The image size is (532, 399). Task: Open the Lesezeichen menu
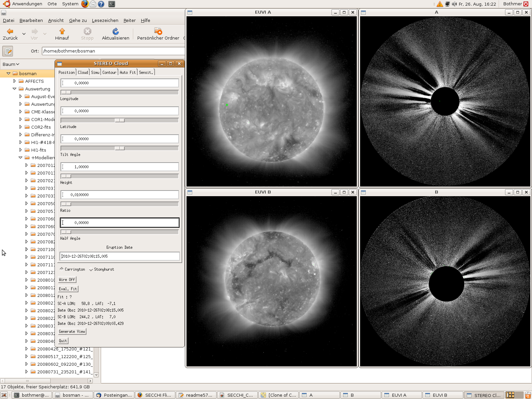coord(105,20)
